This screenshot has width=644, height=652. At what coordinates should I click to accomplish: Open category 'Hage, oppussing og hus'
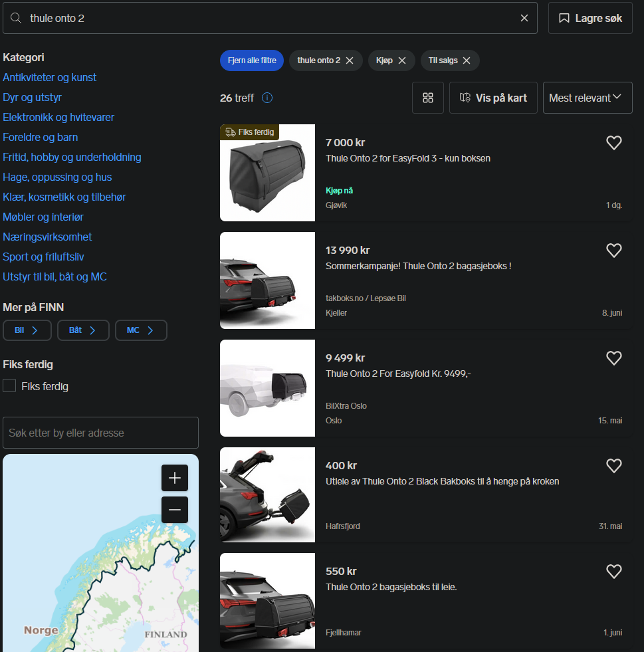coord(57,177)
